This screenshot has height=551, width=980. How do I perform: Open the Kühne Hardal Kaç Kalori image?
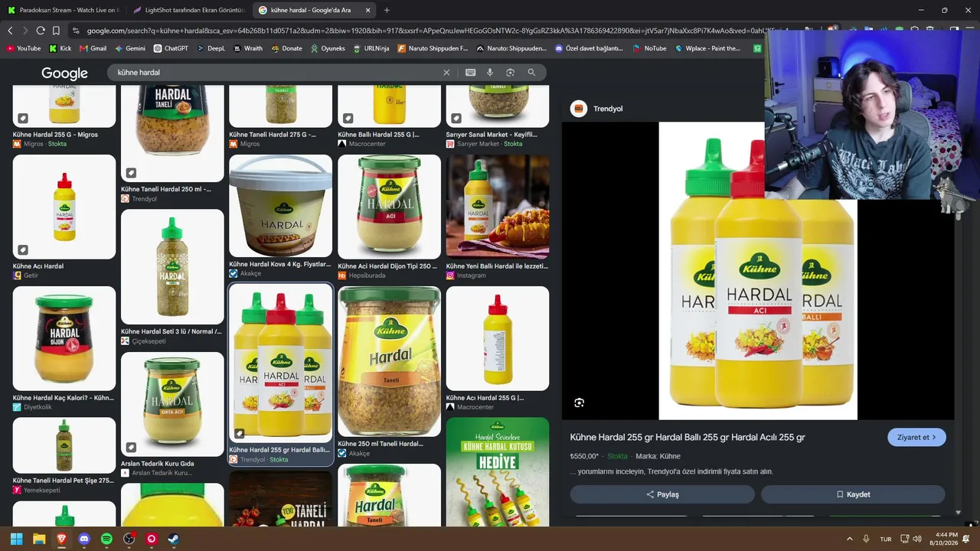pyautogui.click(x=64, y=338)
